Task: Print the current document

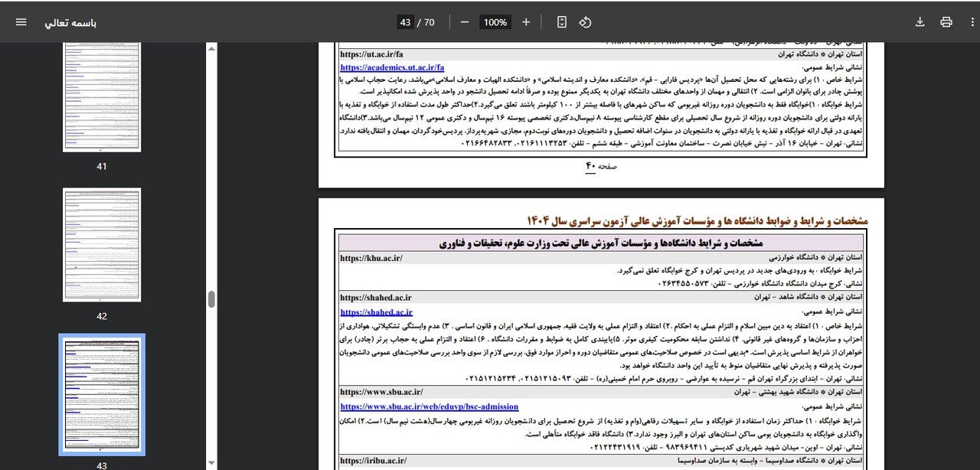Action: click(x=946, y=21)
